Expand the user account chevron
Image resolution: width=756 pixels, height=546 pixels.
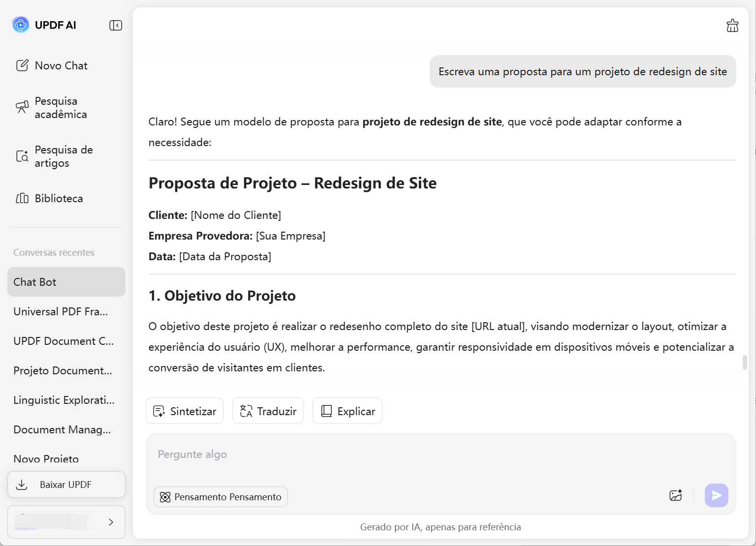coord(111,522)
